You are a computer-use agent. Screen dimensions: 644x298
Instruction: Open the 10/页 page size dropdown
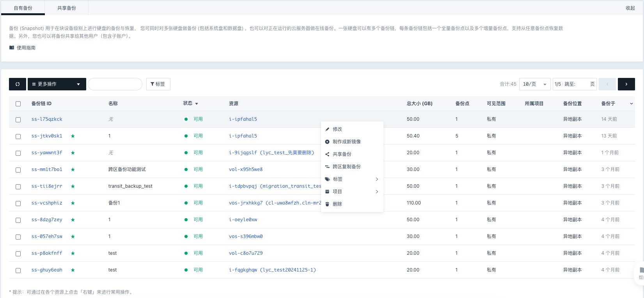(x=534, y=84)
